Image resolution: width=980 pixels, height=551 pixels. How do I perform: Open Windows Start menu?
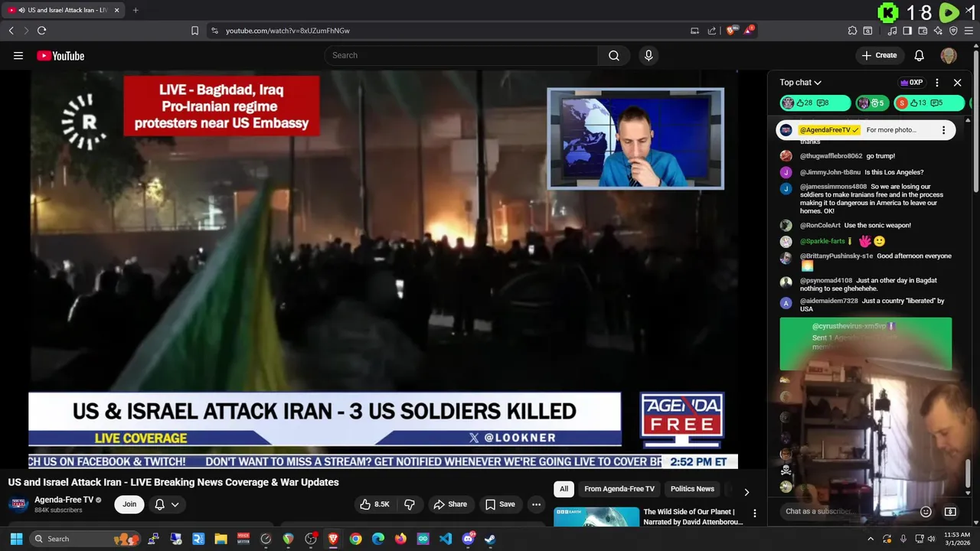pyautogui.click(x=16, y=539)
